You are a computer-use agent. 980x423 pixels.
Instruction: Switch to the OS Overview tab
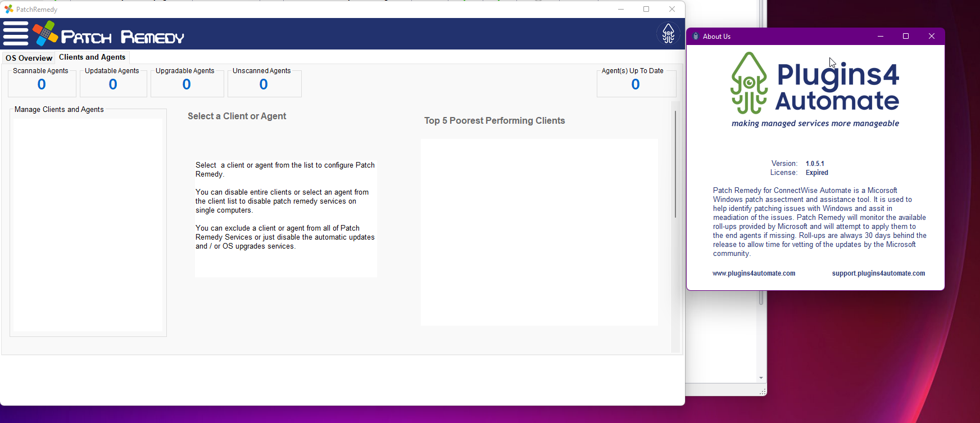(29, 58)
